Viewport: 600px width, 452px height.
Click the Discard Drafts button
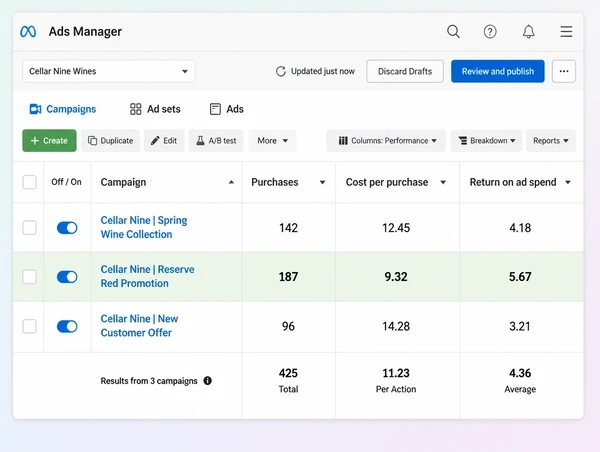click(x=405, y=71)
